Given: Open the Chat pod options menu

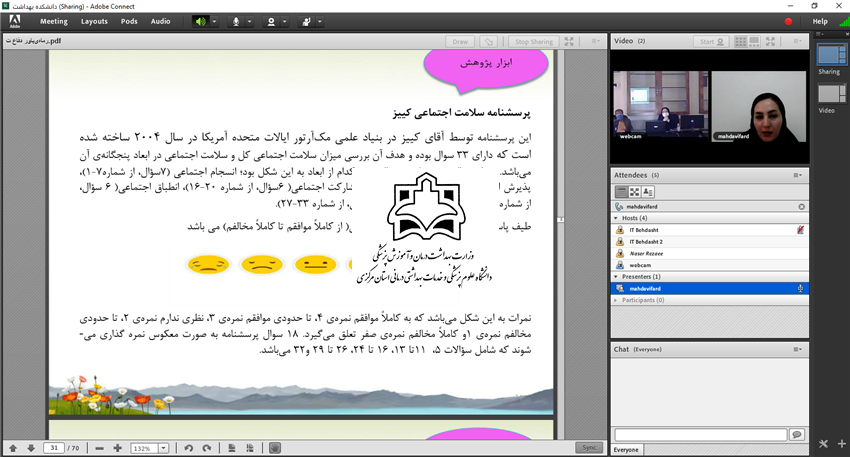Looking at the screenshot, I should pos(797,349).
